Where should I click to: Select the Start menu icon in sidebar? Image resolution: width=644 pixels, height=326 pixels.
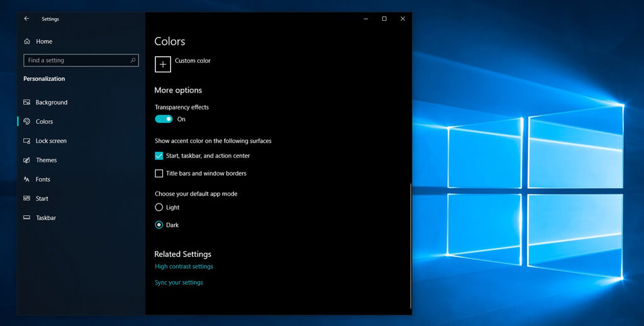(x=26, y=198)
